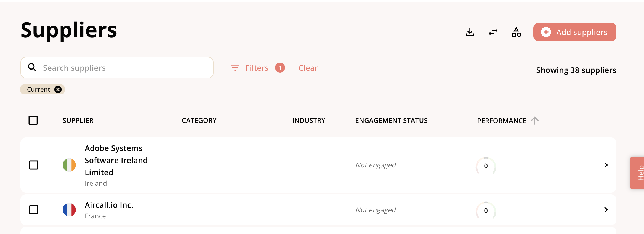
Task: Click the France flag icon
Action: (69, 210)
